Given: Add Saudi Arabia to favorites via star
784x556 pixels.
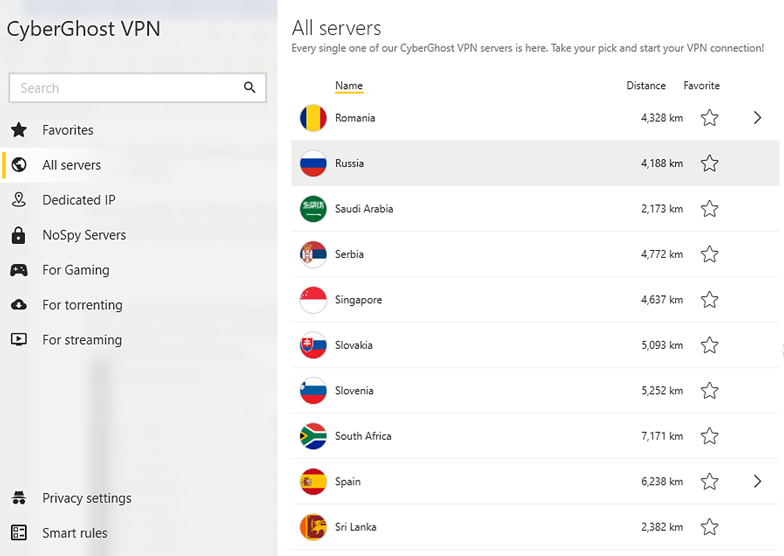Looking at the screenshot, I should click(710, 208).
